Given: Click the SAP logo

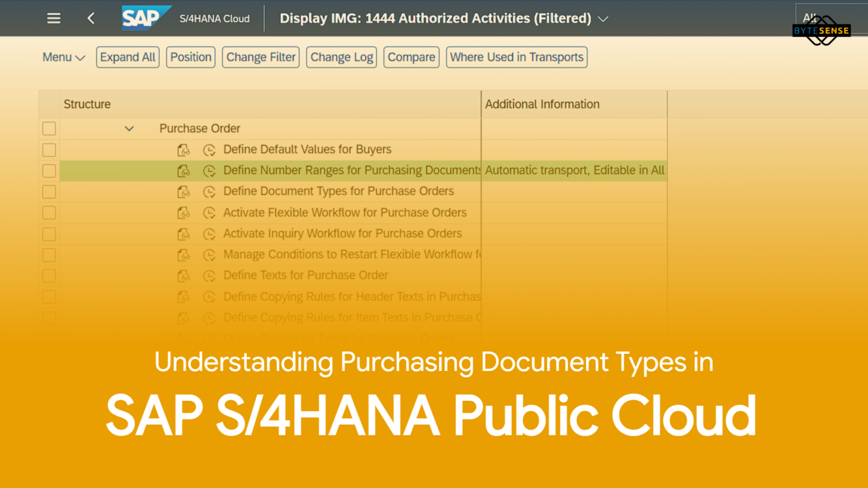Looking at the screenshot, I should pyautogui.click(x=146, y=18).
